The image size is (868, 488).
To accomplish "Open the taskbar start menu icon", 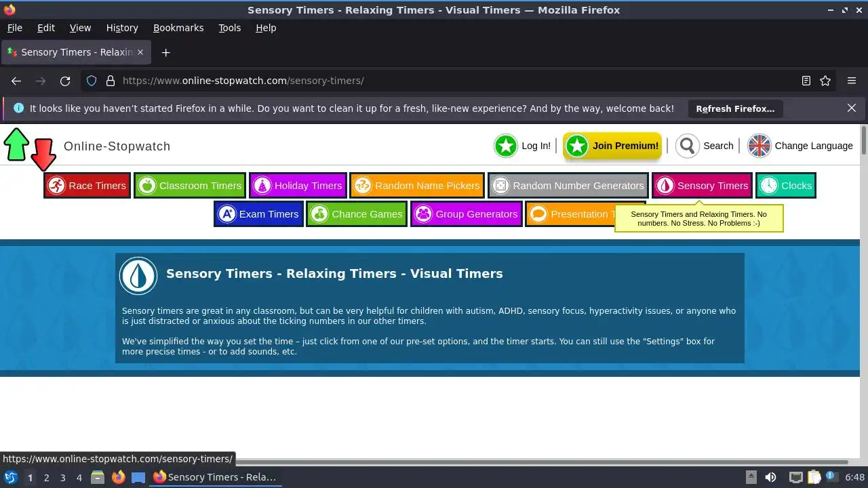I will pyautogui.click(x=11, y=477).
